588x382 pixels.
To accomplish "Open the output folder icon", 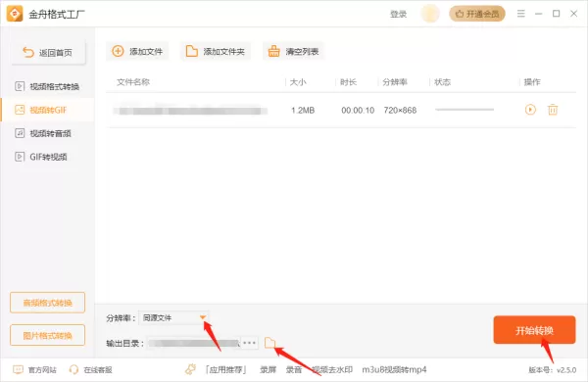I will coord(270,343).
